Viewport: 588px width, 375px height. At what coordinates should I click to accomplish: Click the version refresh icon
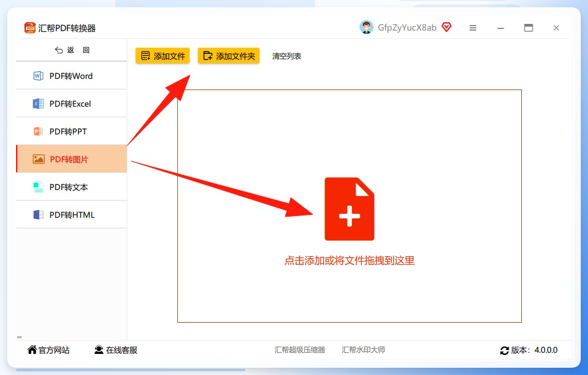(505, 351)
